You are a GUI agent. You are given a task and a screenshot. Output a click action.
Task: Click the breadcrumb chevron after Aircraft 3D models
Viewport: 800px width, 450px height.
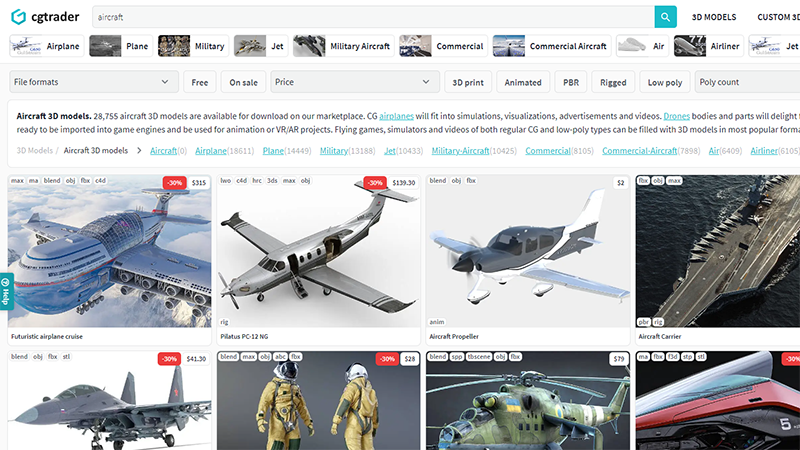(x=139, y=151)
